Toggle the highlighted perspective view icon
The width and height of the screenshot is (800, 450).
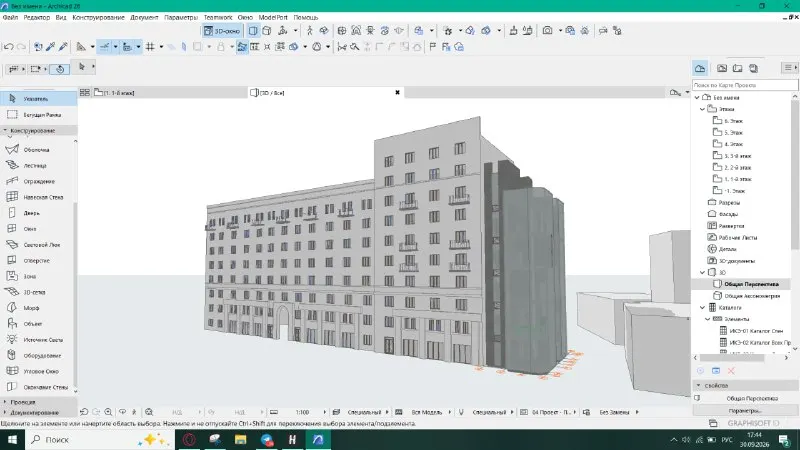(x=253, y=31)
